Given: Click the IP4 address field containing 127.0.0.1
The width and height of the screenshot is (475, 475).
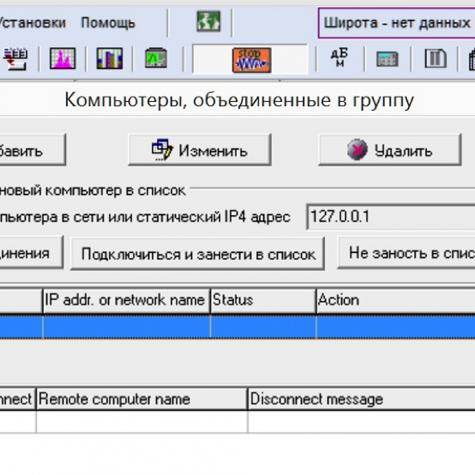Looking at the screenshot, I should point(391,217).
